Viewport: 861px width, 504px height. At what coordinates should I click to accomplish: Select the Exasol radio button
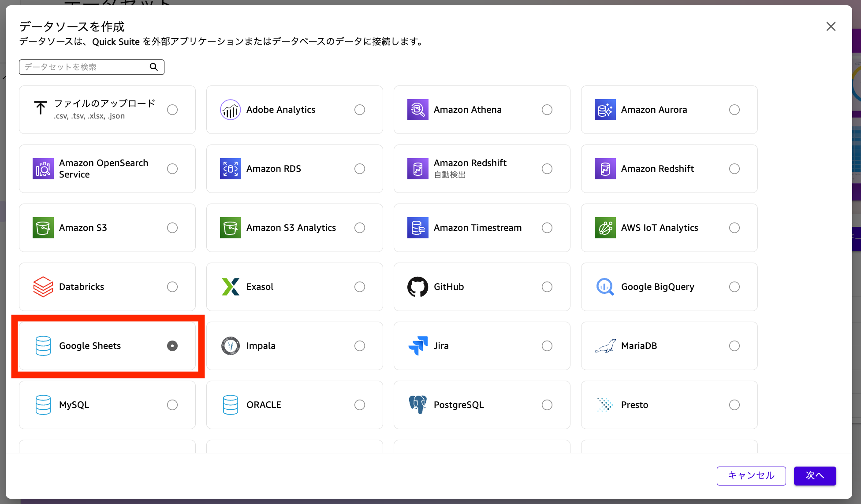(360, 287)
